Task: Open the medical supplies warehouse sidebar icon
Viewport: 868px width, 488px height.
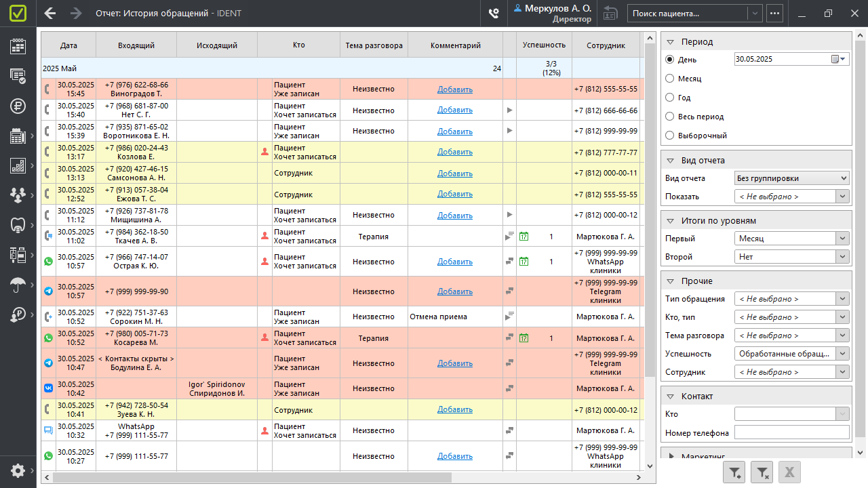Action: [x=18, y=255]
